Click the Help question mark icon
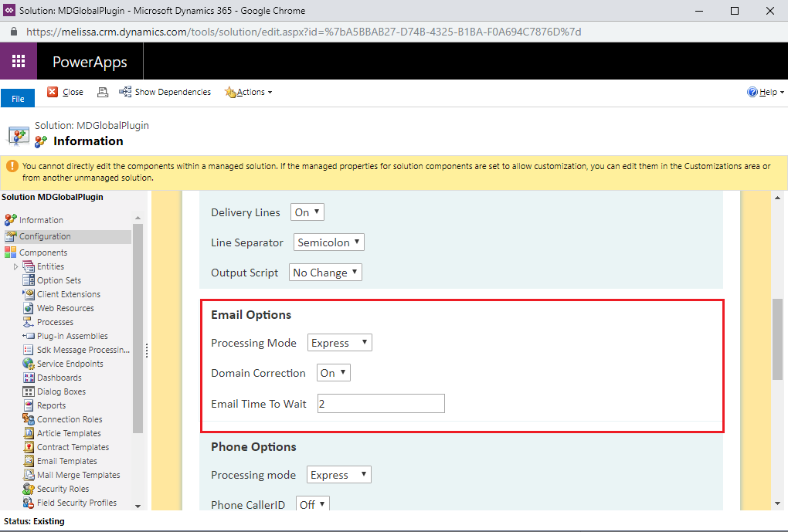The width and height of the screenshot is (788, 532). click(752, 92)
